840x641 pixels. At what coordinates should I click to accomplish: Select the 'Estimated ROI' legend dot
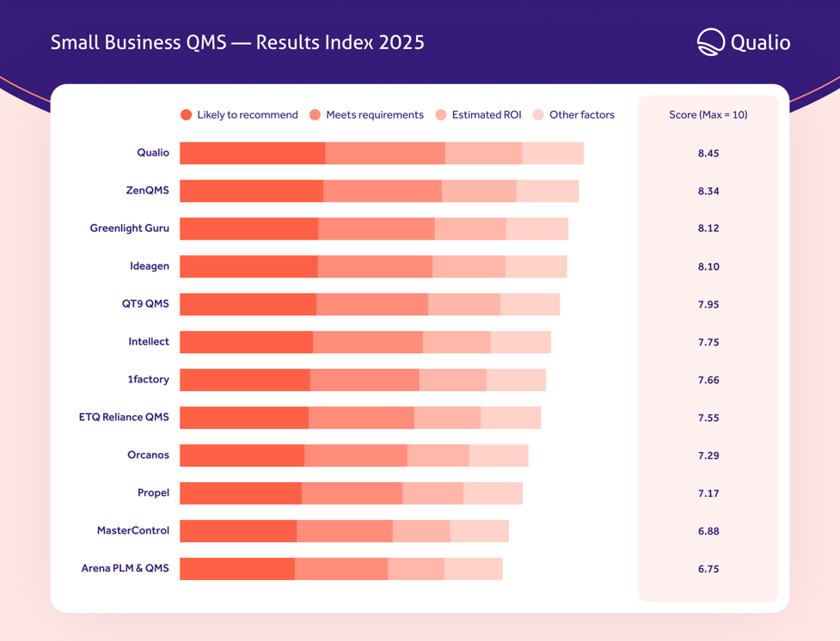[x=441, y=114]
